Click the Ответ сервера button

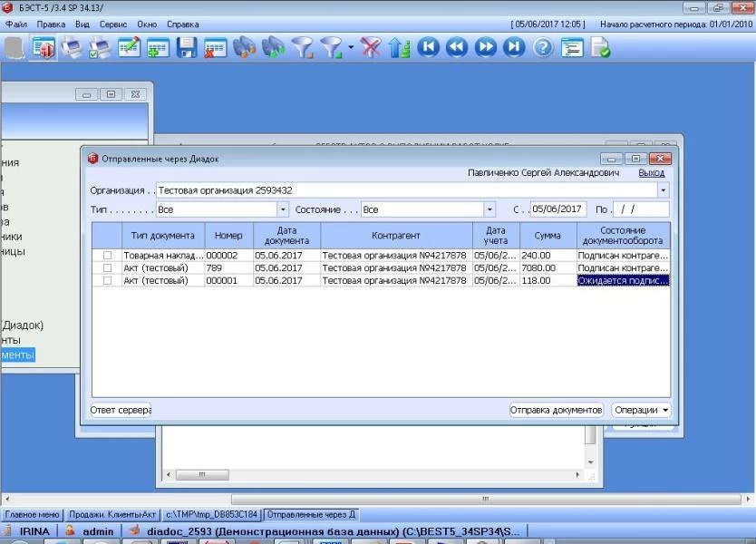click(x=121, y=410)
